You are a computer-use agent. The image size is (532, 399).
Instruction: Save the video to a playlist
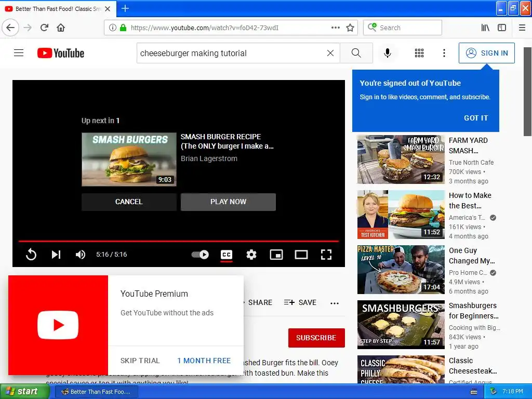click(300, 302)
